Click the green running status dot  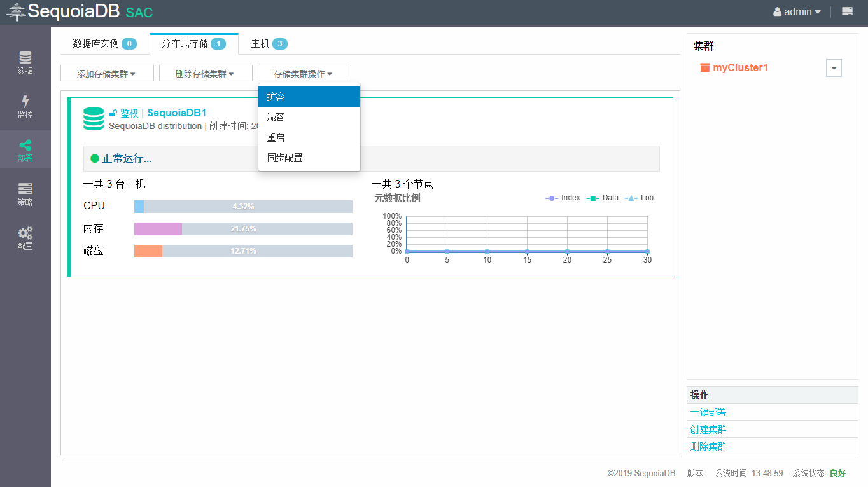[95, 158]
